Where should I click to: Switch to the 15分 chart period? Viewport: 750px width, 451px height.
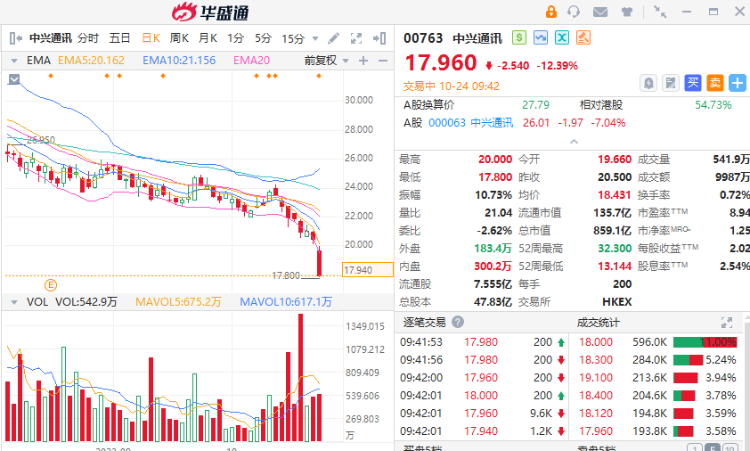coord(293,39)
